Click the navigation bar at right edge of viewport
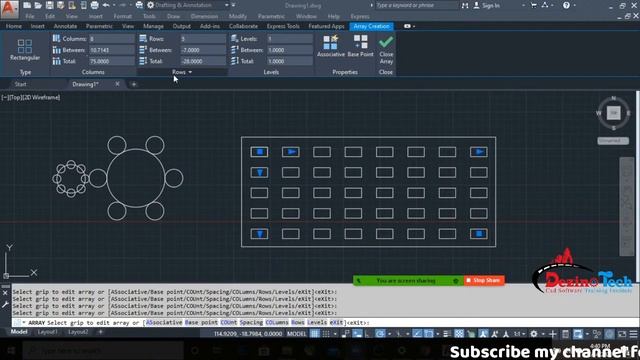 627,207
